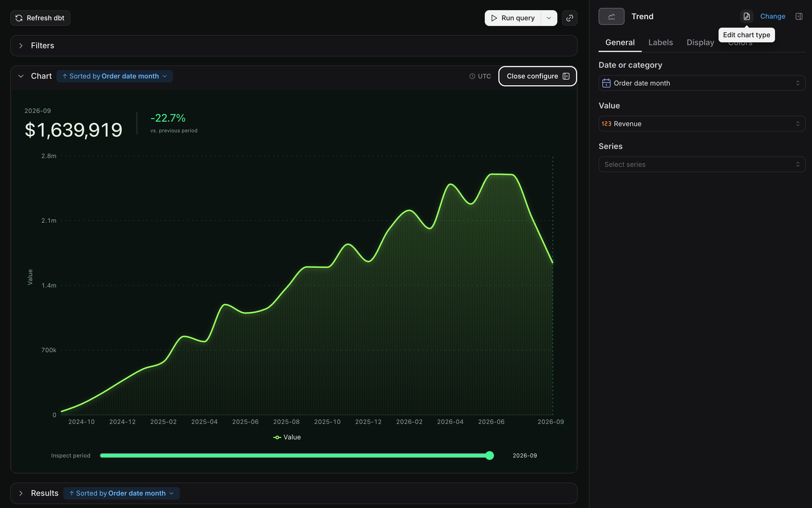
Task: Click the -22.7% change figure
Action: [x=168, y=118]
